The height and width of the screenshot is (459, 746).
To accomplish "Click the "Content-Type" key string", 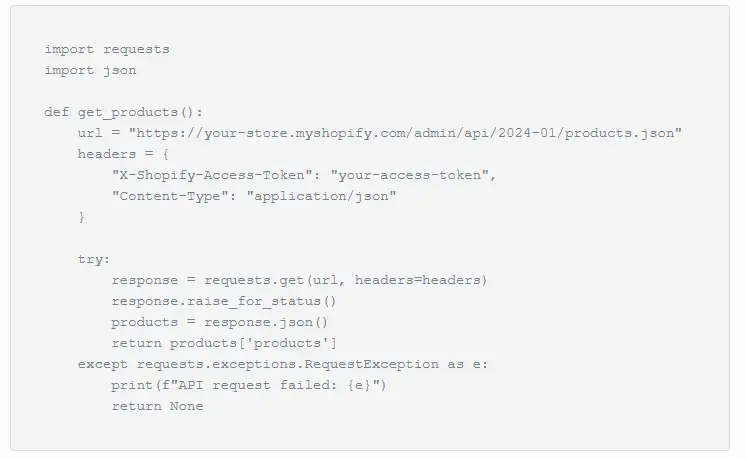I will 174,196.
